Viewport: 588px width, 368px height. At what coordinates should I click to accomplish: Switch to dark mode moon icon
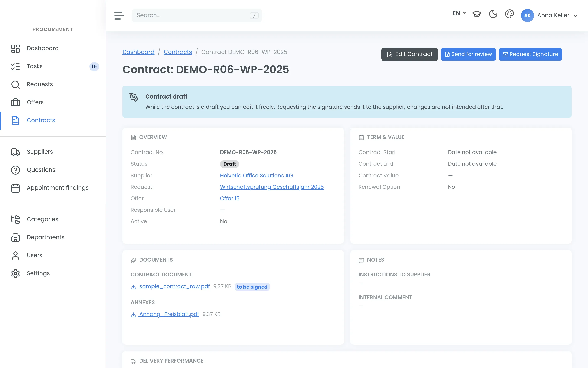pyautogui.click(x=493, y=14)
